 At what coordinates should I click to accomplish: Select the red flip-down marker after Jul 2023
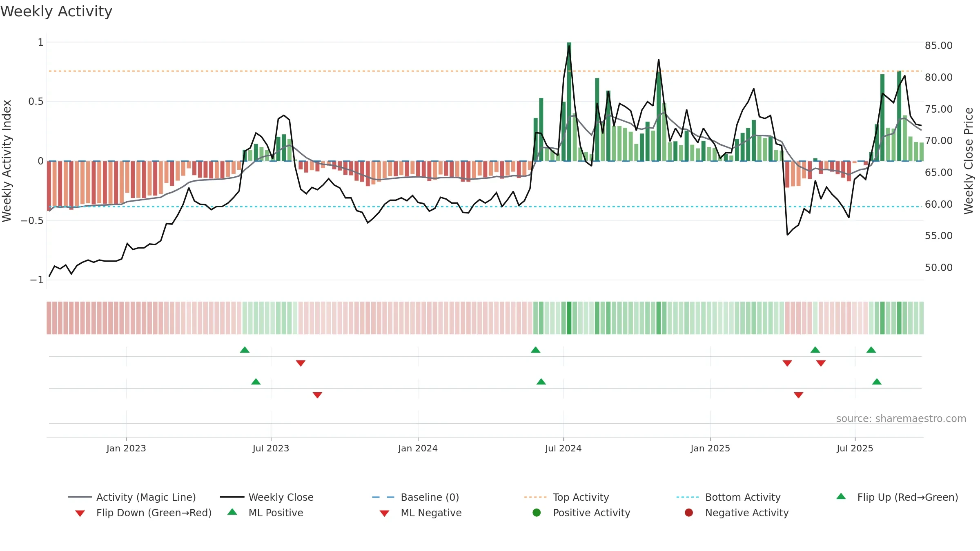point(301,363)
